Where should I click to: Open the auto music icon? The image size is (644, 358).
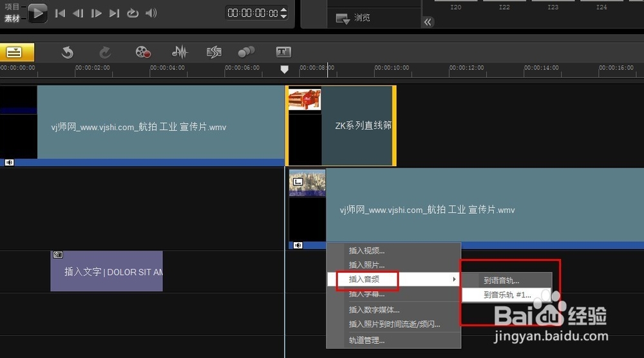tap(214, 52)
